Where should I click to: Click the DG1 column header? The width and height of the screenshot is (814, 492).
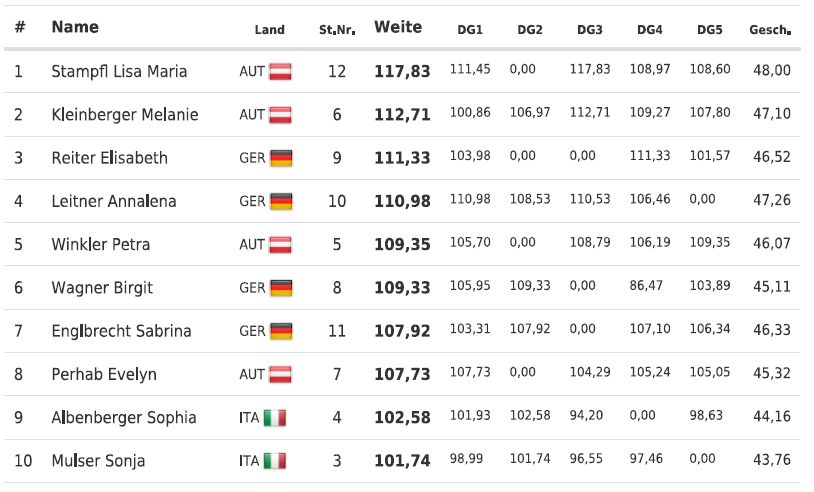pos(469,31)
